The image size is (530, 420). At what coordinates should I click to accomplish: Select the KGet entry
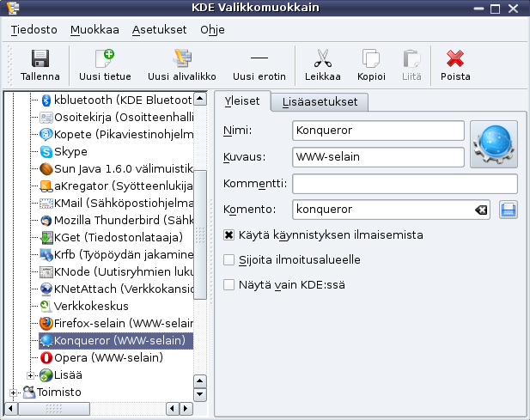tap(112, 238)
